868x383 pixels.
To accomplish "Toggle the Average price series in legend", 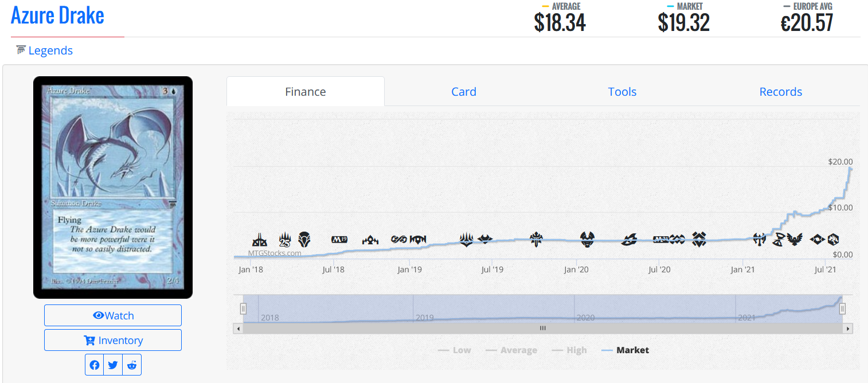I will [x=511, y=350].
